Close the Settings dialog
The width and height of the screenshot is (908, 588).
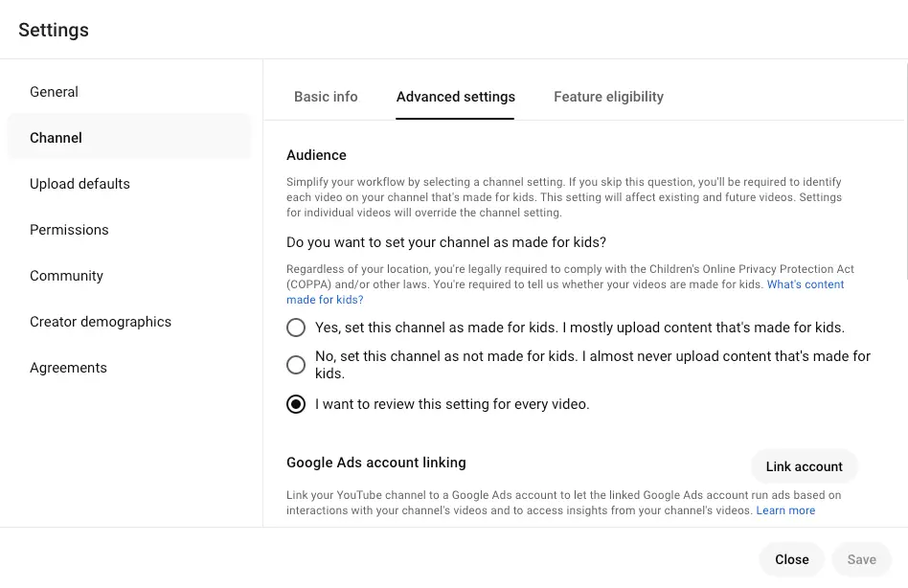point(791,559)
